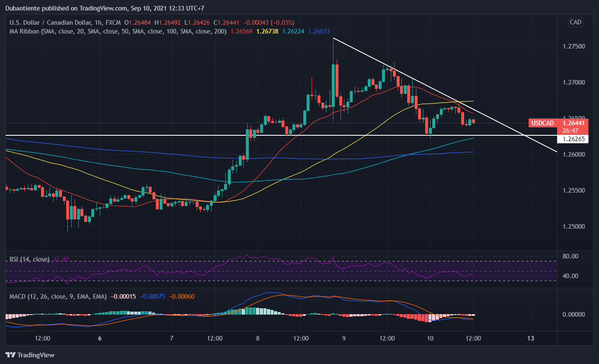Screen dimensions: 599x364
Task: Select the USDCAD price label tag
Action: point(542,123)
